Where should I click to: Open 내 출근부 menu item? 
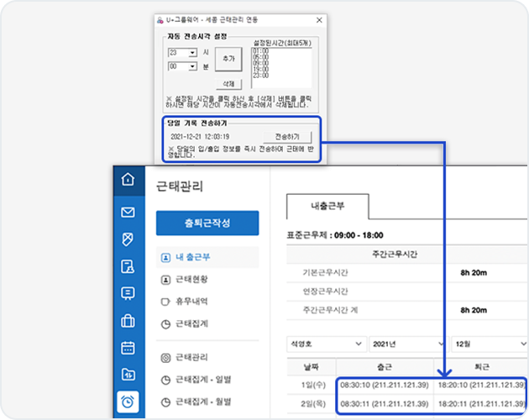207,257
